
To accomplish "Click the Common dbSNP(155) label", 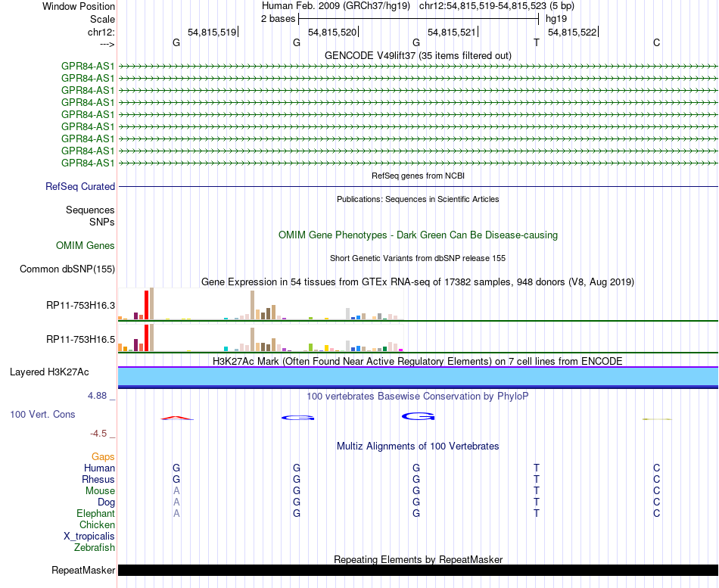I will (67, 269).
